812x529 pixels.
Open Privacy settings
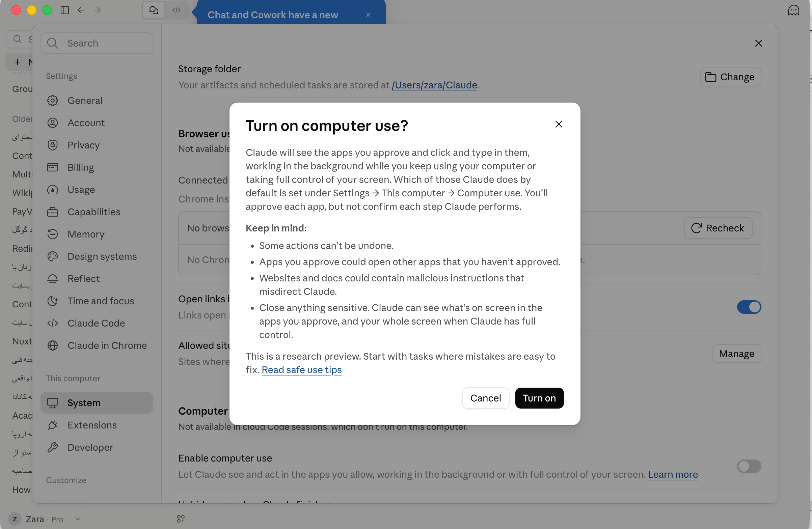tap(97, 145)
